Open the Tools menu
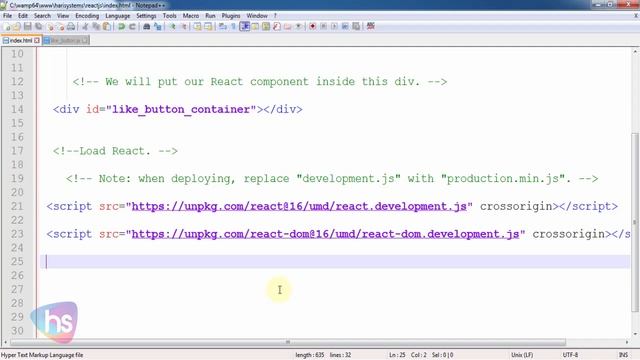Image resolution: width=640 pixels, height=360 pixels. point(169,16)
